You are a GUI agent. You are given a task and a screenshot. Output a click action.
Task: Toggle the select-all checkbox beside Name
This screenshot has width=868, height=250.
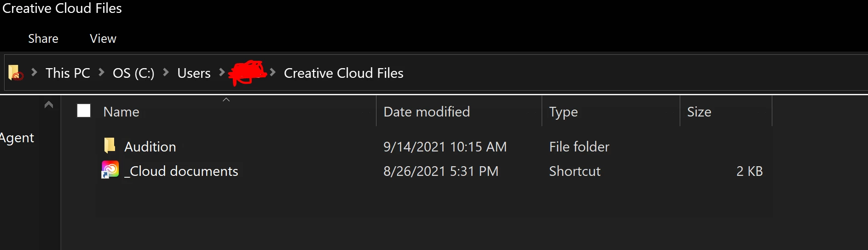pos(84,111)
